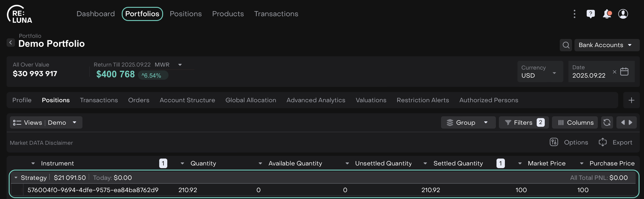Open the help chat icon

point(590,14)
